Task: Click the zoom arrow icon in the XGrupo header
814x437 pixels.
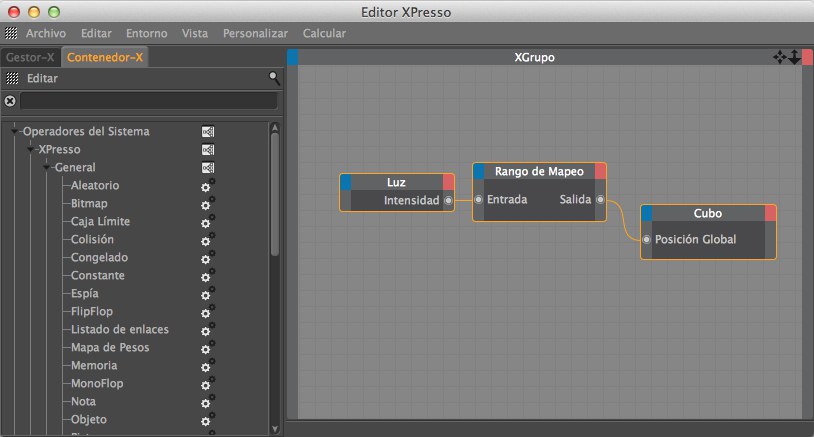Action: point(794,58)
